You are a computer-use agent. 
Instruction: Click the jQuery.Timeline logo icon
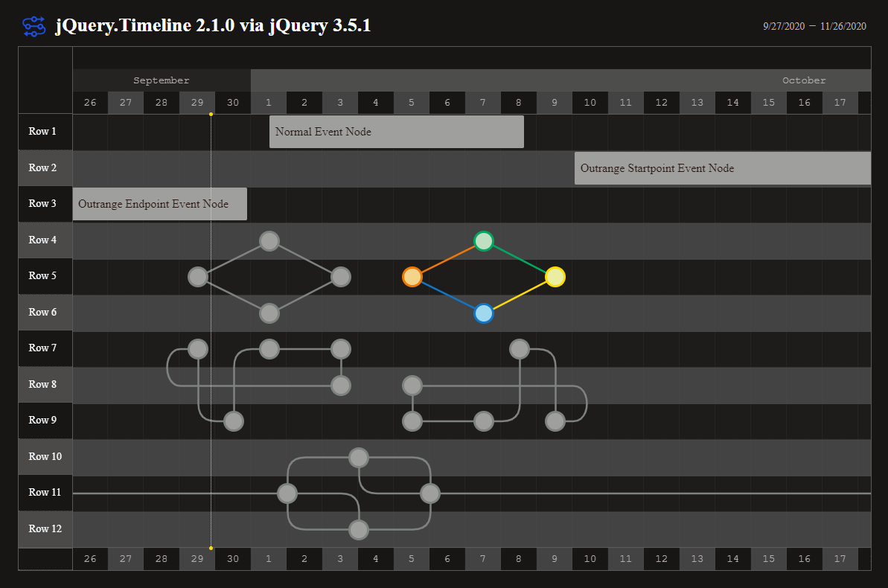click(x=34, y=26)
